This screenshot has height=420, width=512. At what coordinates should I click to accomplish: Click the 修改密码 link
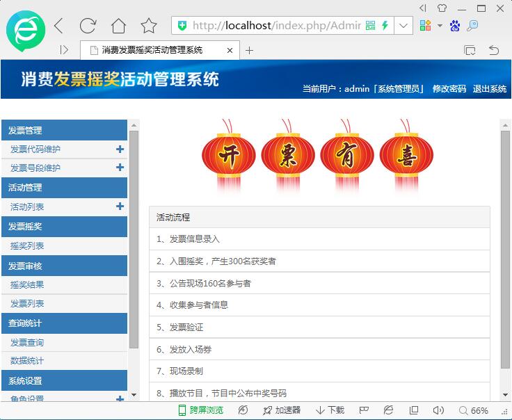pos(449,89)
